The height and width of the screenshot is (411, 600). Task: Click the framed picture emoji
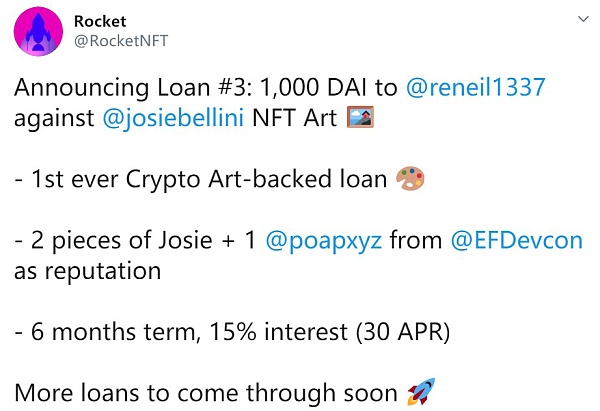click(x=359, y=119)
